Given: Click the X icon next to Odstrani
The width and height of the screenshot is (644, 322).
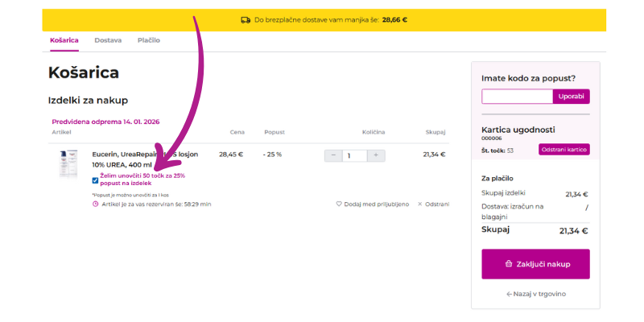Looking at the screenshot, I should (x=419, y=204).
